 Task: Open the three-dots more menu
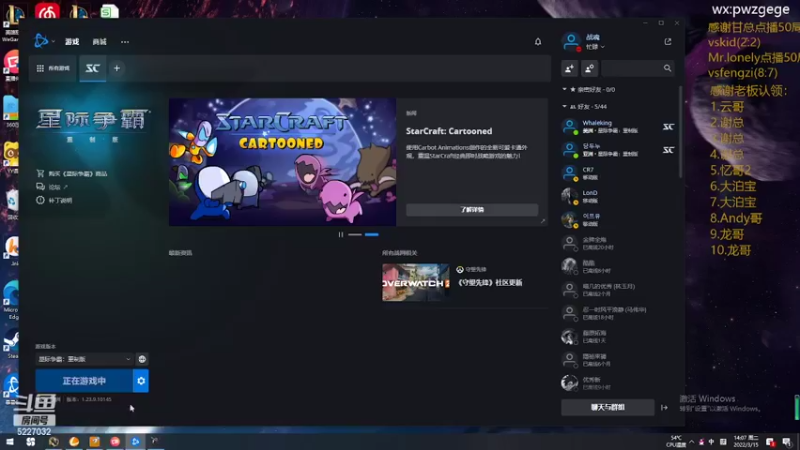125,42
